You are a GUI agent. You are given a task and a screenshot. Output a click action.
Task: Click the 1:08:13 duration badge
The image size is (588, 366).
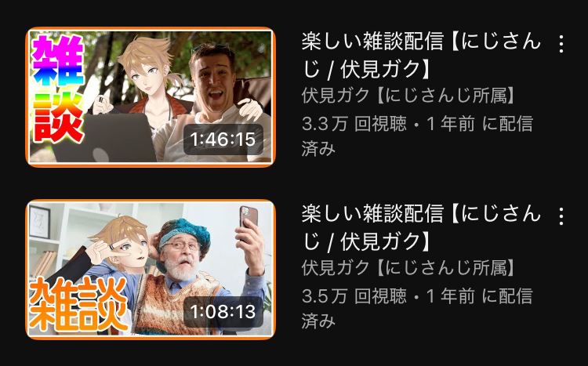click(223, 312)
